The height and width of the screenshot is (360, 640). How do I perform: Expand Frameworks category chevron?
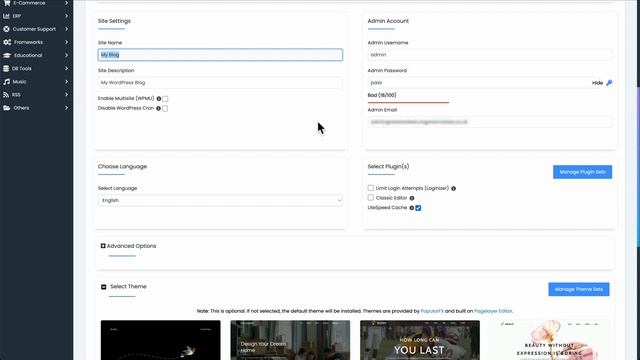[66, 42]
